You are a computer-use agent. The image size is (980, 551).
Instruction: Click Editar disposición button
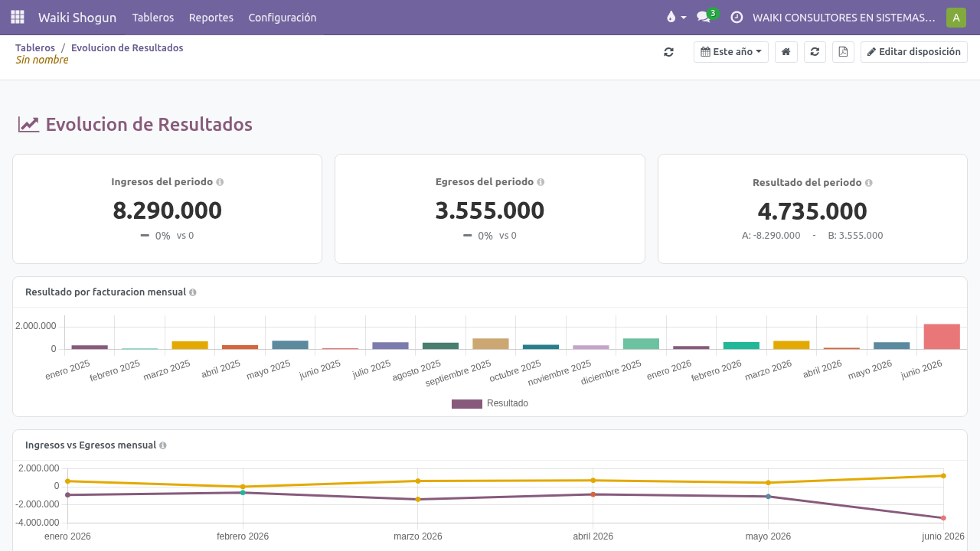914,52
